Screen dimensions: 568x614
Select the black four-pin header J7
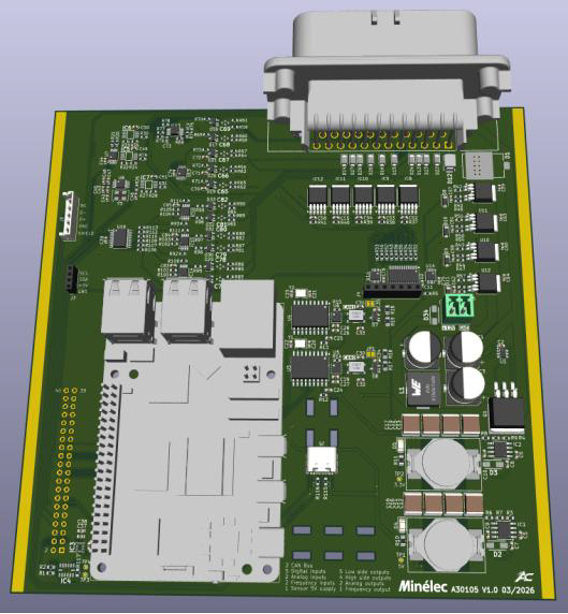71,279
